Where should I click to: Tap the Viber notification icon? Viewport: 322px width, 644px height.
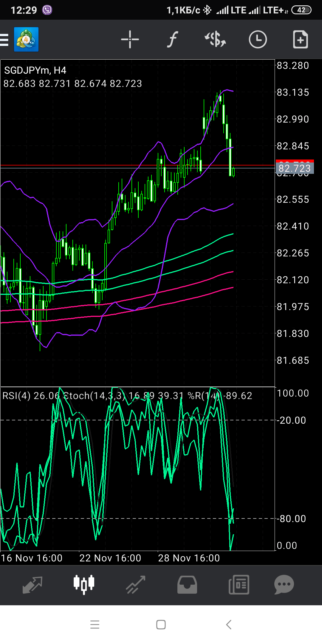pos(47,10)
